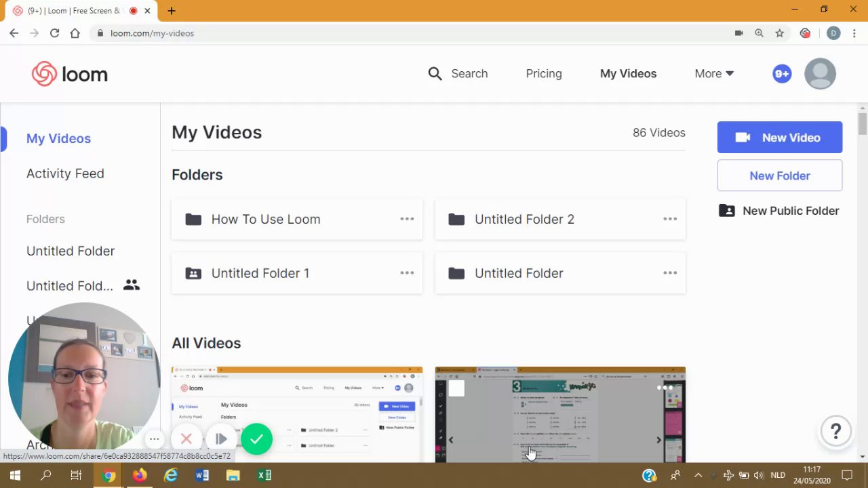Click the NLD language indicator
Image resolution: width=868 pixels, height=488 pixels.
tap(778, 475)
